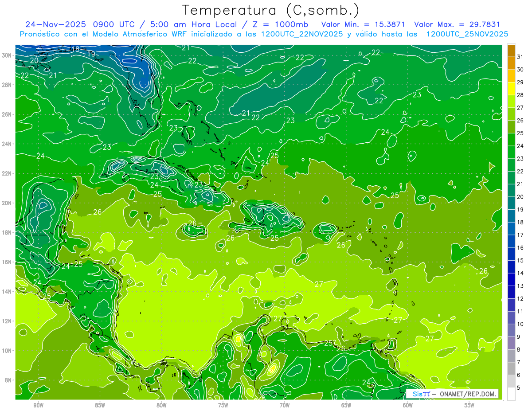Click the legend value "28"

tap(520, 95)
